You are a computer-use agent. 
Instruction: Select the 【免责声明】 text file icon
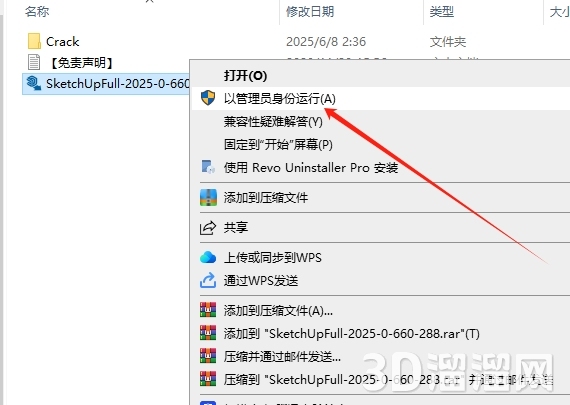34,62
